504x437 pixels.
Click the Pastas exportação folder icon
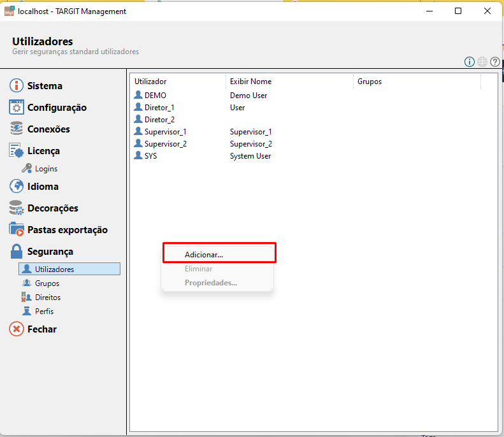(16, 229)
